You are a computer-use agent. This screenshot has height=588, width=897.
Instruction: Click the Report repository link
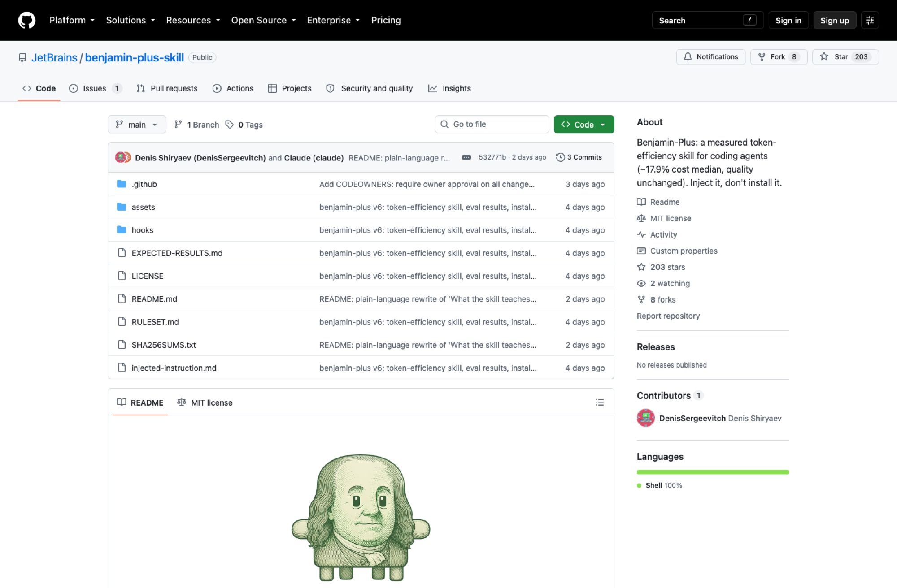pyautogui.click(x=668, y=316)
